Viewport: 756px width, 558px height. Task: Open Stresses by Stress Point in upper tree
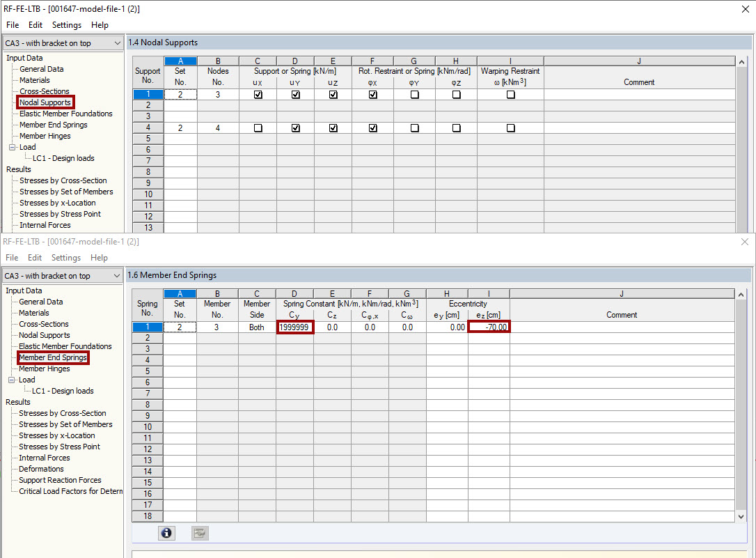[61, 214]
